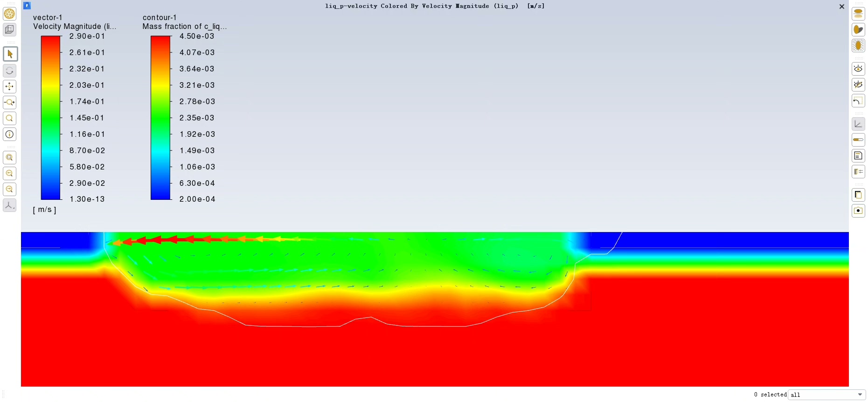
Task: Open the lighting and display options icon
Action: tap(858, 171)
